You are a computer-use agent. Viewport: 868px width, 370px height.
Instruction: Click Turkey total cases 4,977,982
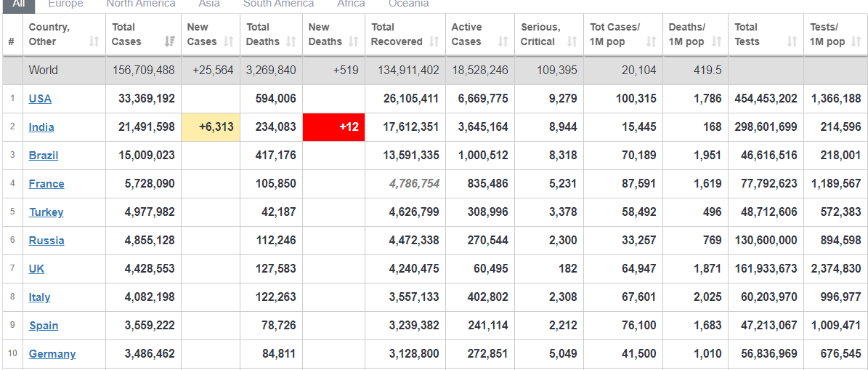point(150,212)
